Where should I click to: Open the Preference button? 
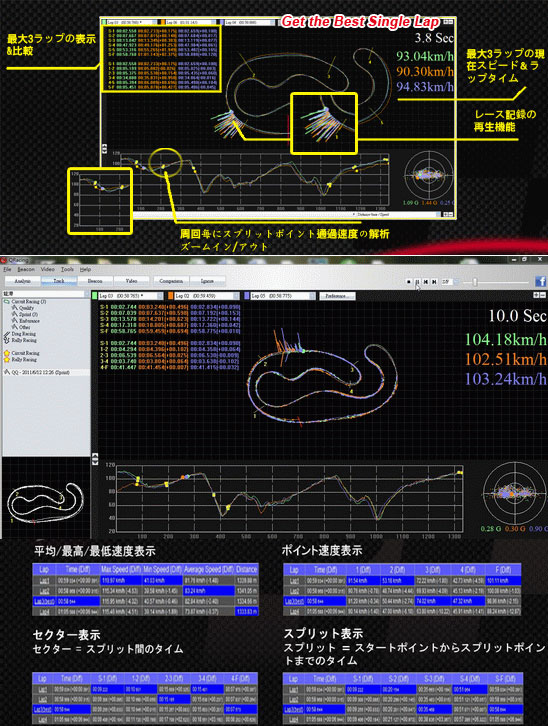[x=337, y=295]
